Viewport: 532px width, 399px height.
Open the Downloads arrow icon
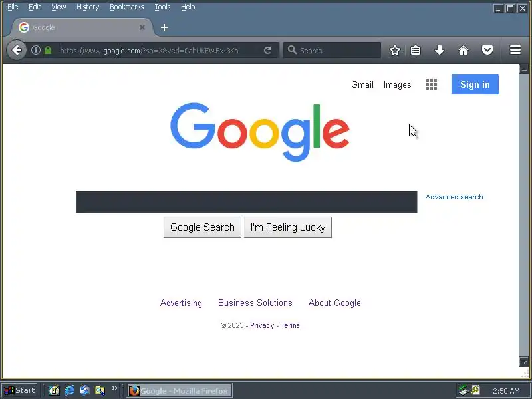click(440, 51)
